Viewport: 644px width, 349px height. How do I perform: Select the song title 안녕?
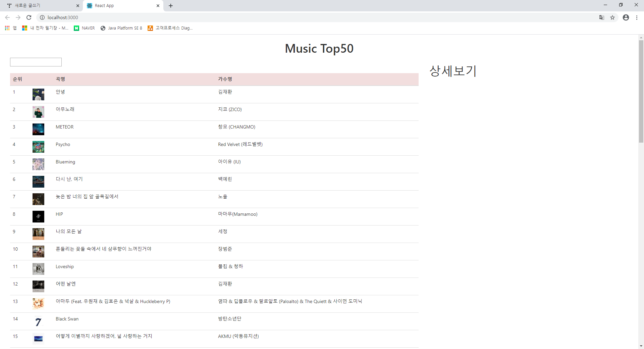coord(60,92)
